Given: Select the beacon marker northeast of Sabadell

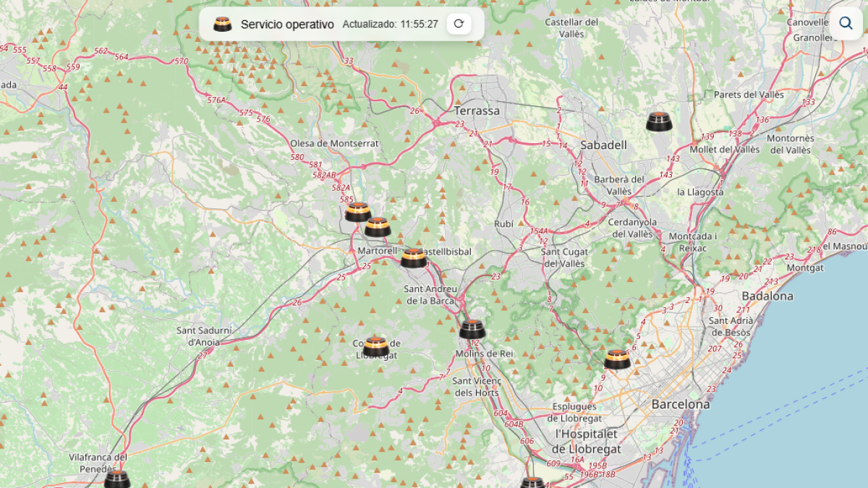Looking at the screenshot, I should 659,121.
